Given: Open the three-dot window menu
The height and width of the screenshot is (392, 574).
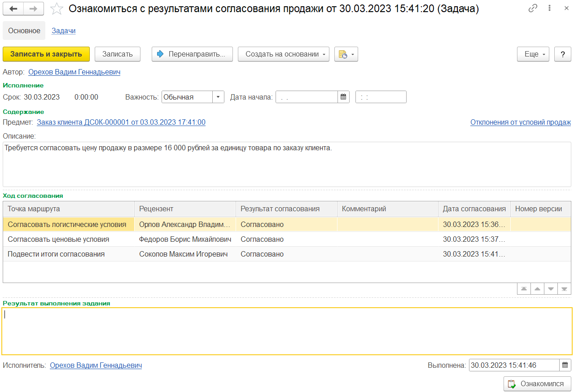Looking at the screenshot, I should [x=549, y=9].
